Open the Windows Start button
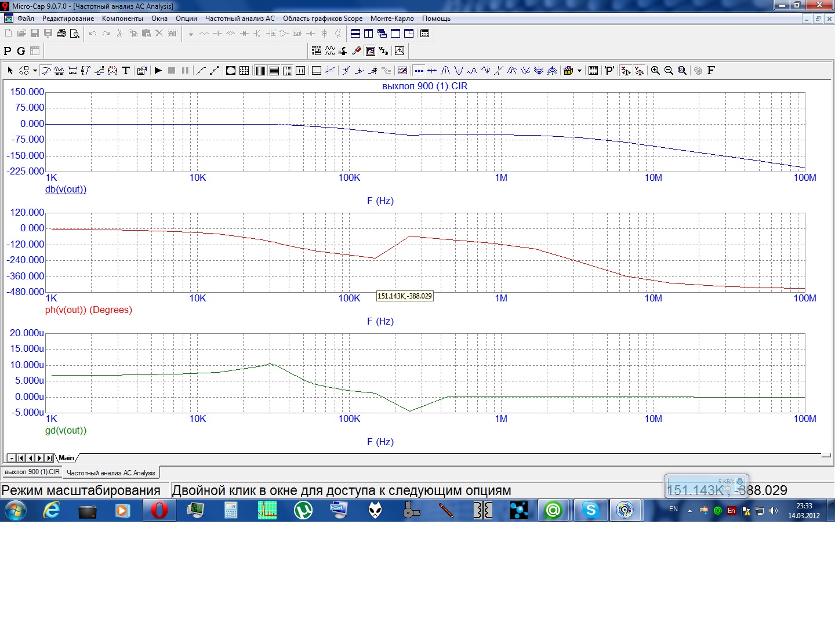 point(16,511)
